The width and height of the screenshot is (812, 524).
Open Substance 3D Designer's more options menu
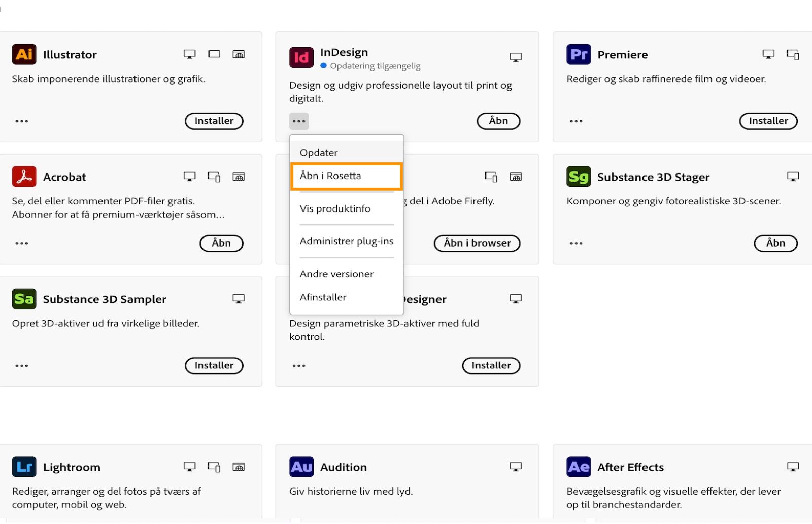(x=299, y=366)
